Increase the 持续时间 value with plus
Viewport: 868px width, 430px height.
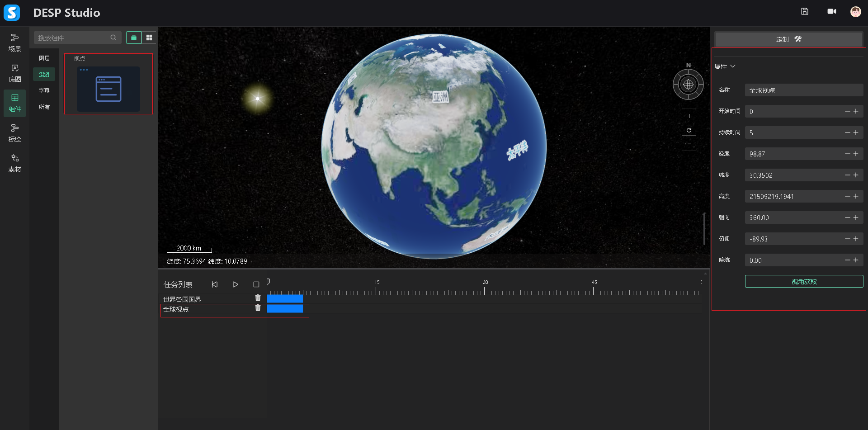coord(856,132)
